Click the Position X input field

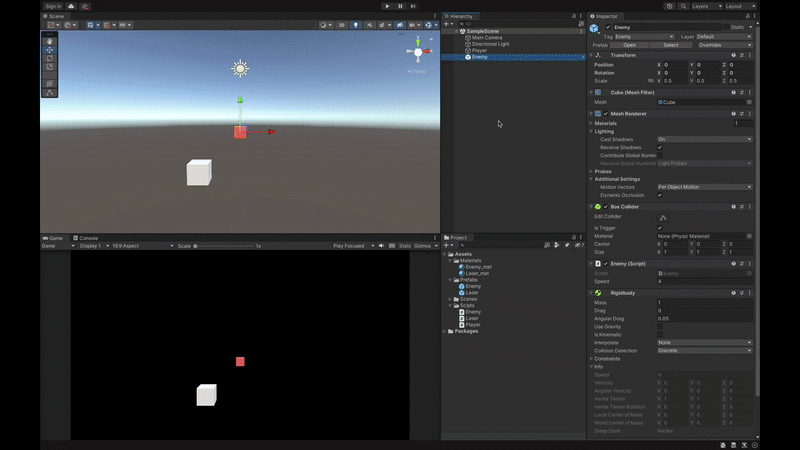pos(675,65)
